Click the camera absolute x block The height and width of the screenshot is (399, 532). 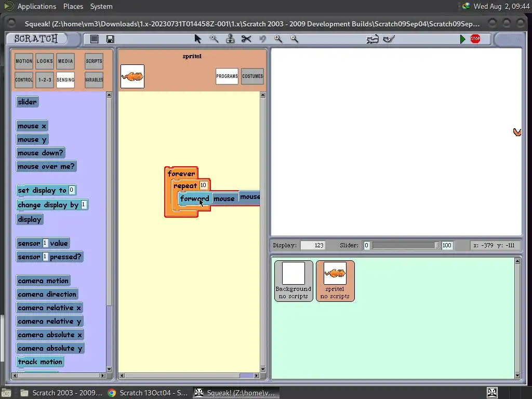pyautogui.click(x=50, y=335)
